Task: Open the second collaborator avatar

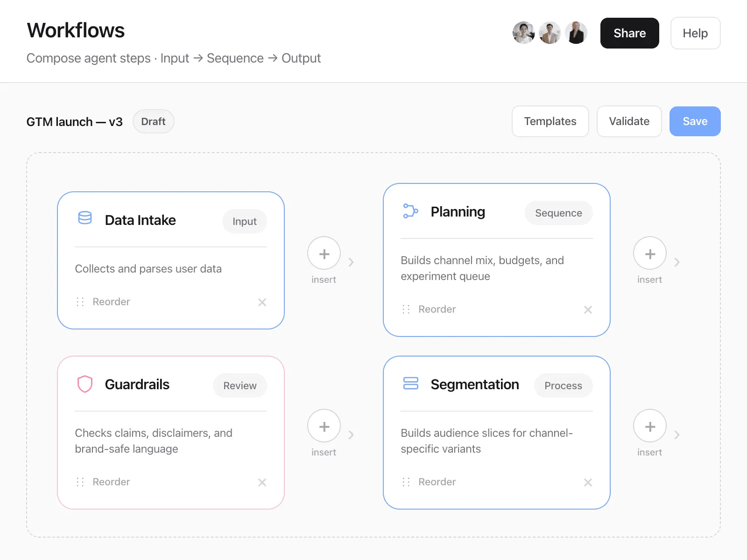Action: (x=550, y=33)
